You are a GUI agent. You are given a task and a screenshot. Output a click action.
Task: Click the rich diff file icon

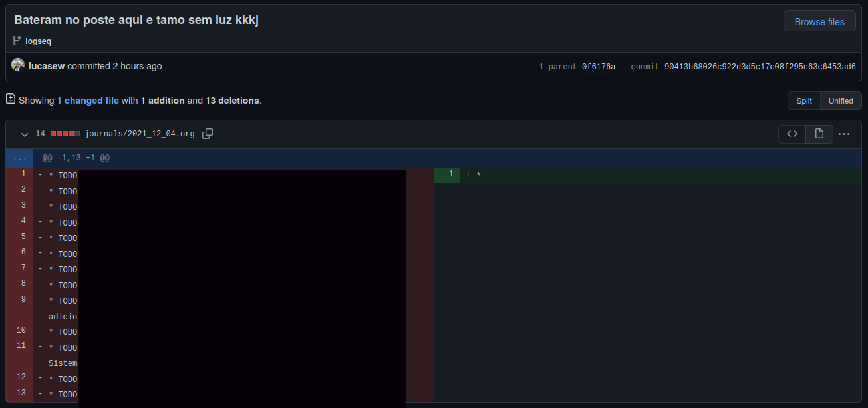pyautogui.click(x=819, y=134)
